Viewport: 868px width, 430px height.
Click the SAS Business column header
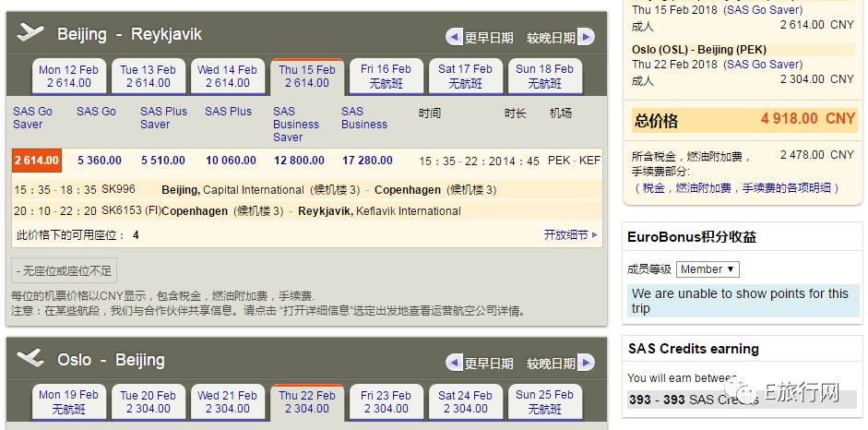pyautogui.click(x=364, y=118)
